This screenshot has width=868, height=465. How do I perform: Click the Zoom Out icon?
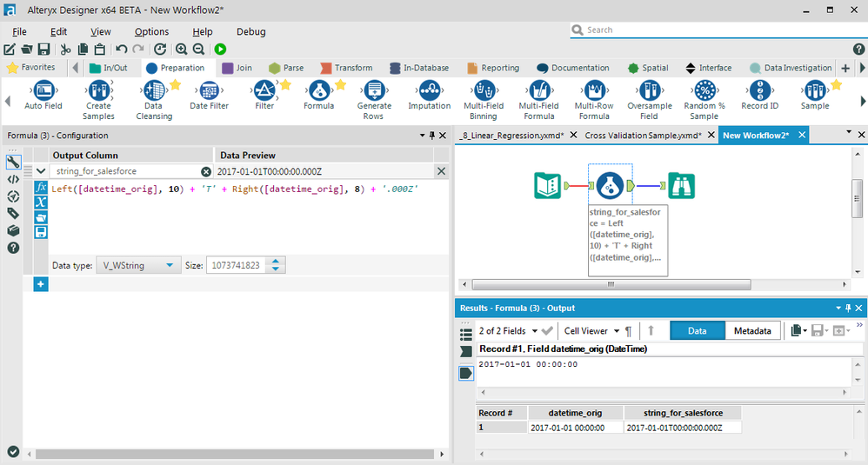pyautogui.click(x=198, y=50)
